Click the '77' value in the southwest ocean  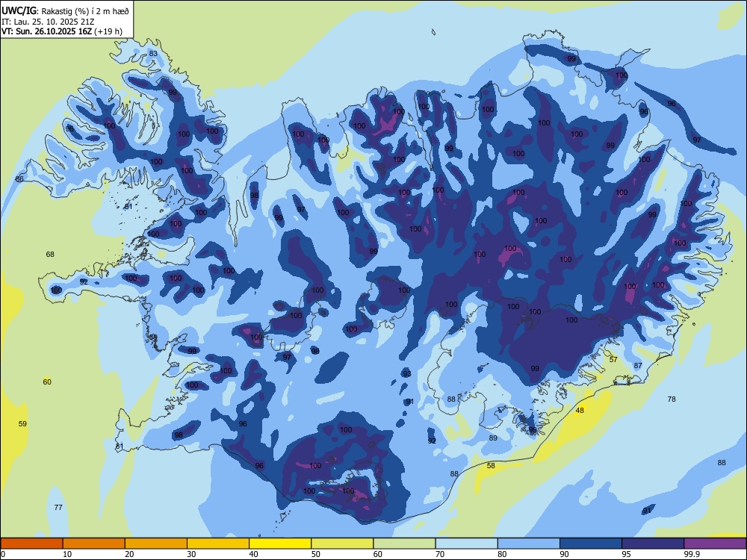[58, 508]
